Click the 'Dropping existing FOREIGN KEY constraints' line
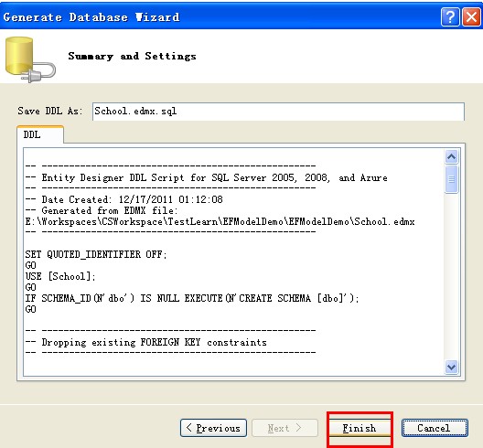This screenshot has height=448, width=483. tap(146, 342)
